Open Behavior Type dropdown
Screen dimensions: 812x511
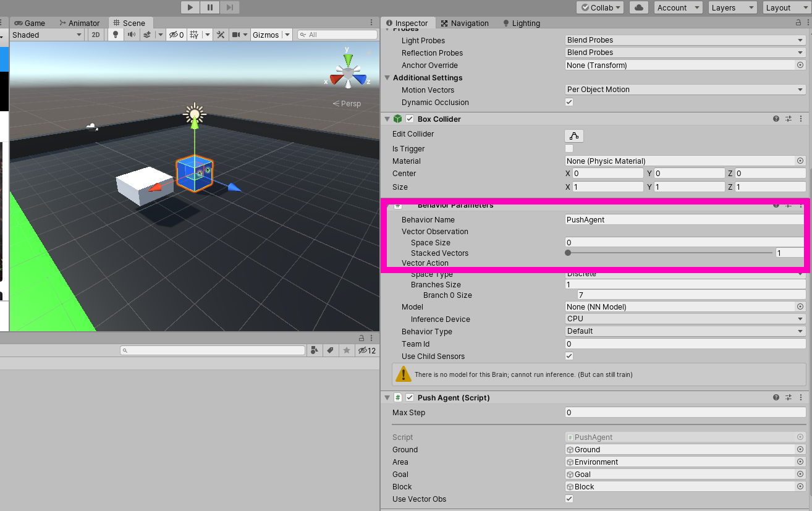pyautogui.click(x=685, y=331)
